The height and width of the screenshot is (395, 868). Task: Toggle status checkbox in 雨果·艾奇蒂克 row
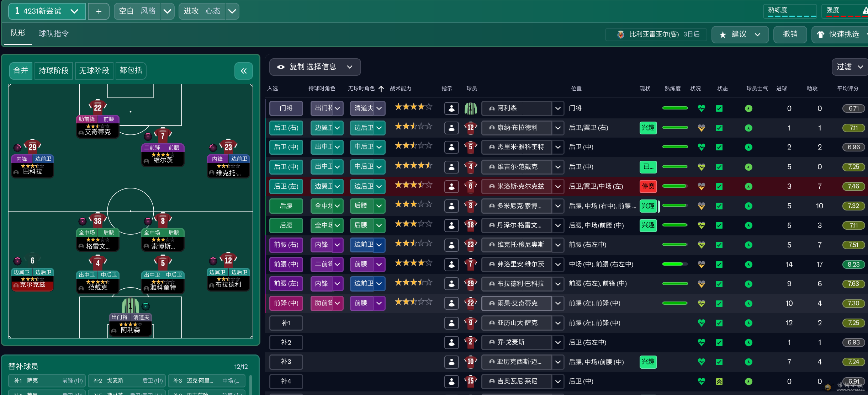(x=719, y=304)
